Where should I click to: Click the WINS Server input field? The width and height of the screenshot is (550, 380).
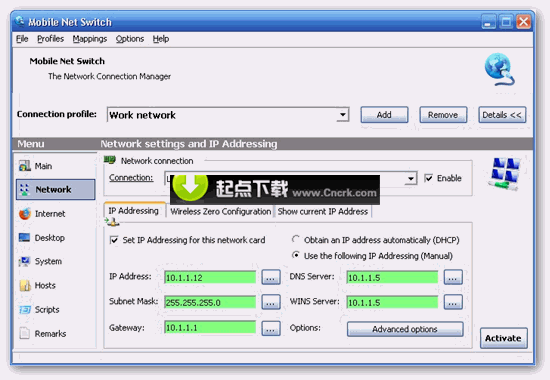point(392,302)
